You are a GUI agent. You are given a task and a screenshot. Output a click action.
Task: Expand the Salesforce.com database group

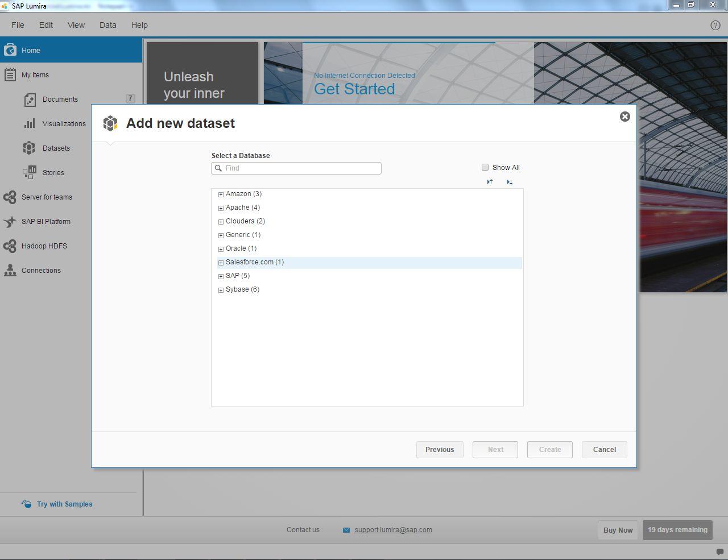coord(221,263)
